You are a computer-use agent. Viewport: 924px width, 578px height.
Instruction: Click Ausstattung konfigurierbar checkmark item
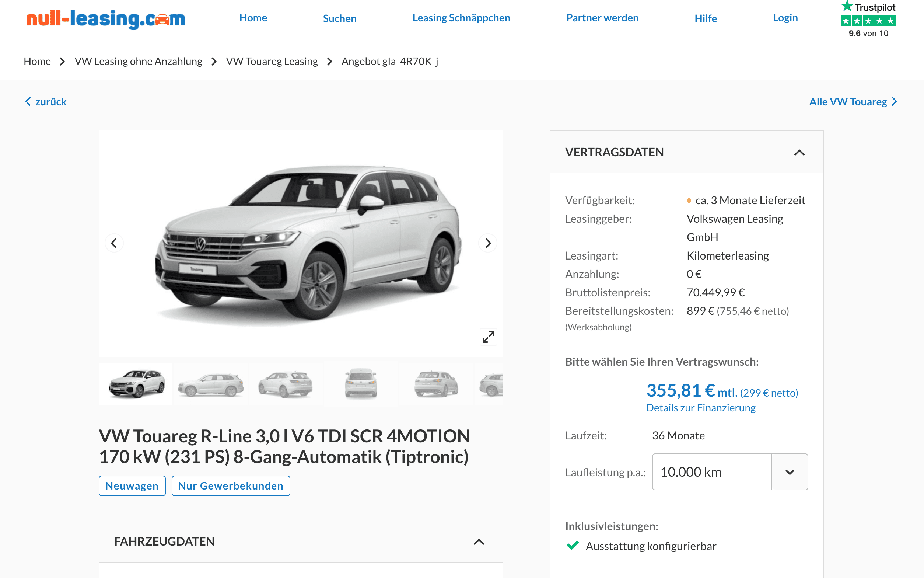coord(641,546)
